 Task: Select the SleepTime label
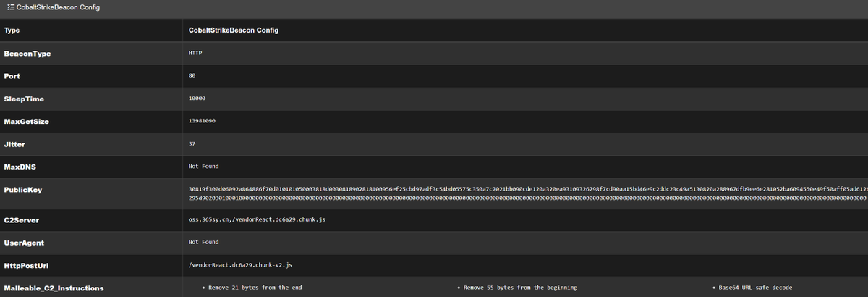24,99
